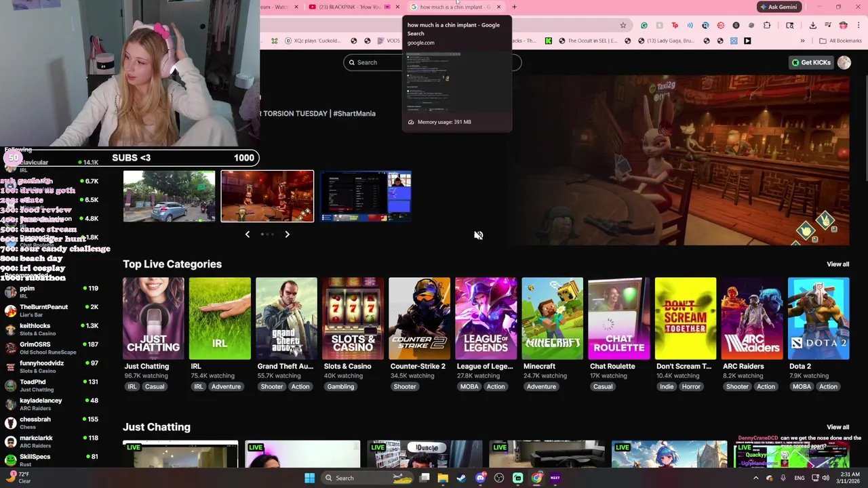This screenshot has width=868, height=488.
Task: Open Just Chatting category card
Action: [x=153, y=319]
